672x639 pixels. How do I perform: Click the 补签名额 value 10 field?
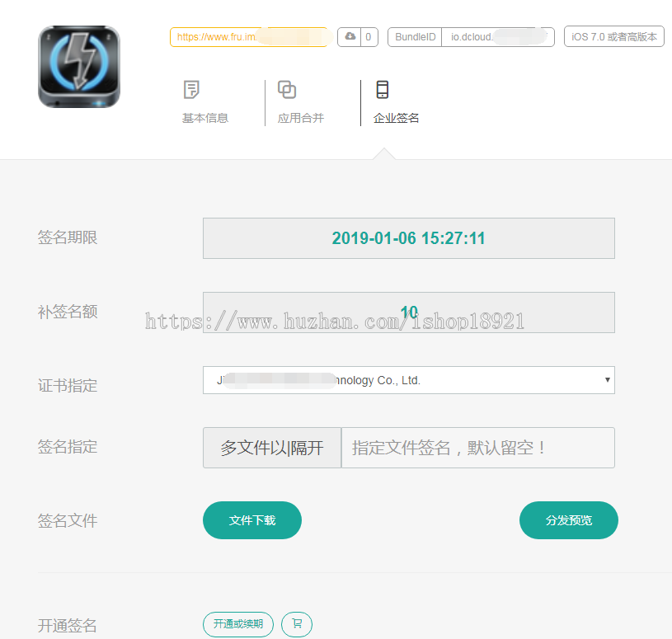(x=409, y=312)
